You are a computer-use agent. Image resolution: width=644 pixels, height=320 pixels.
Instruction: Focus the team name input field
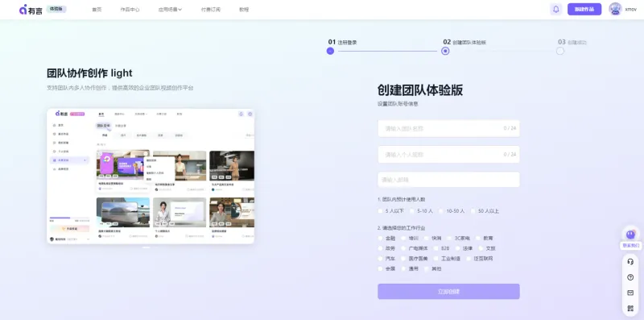tap(448, 128)
